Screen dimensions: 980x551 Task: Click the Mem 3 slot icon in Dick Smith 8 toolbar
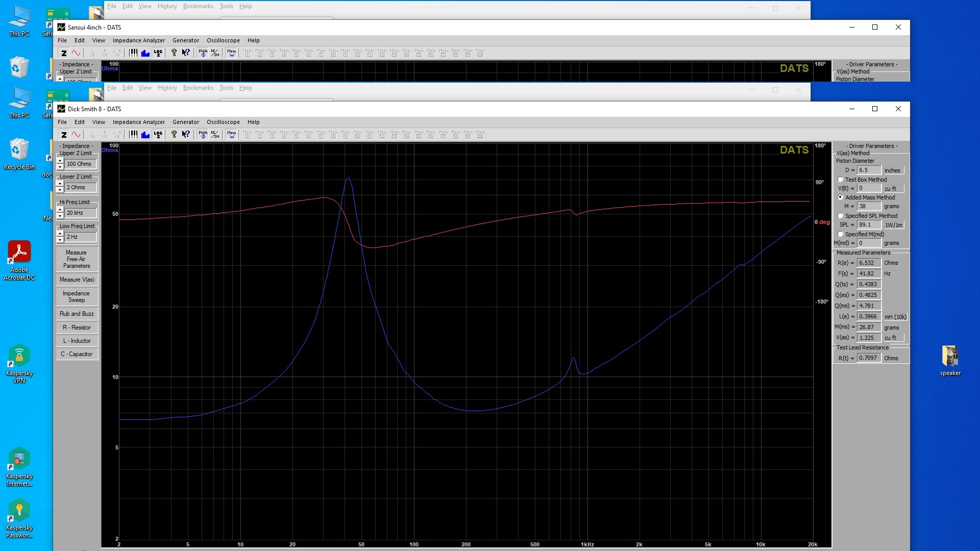click(272, 135)
